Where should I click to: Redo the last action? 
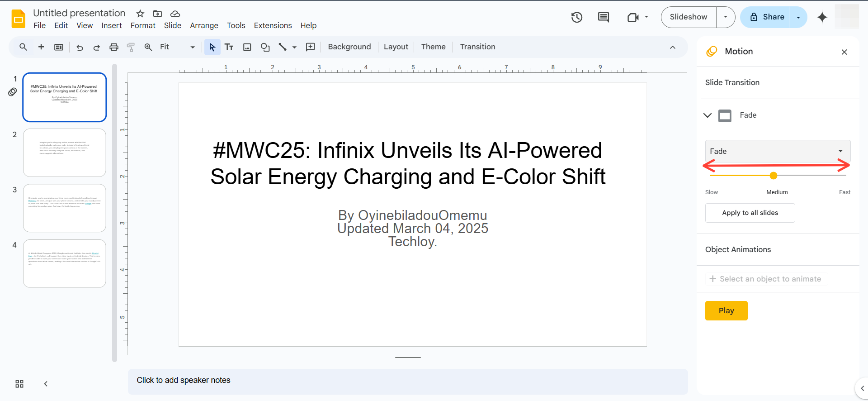96,47
